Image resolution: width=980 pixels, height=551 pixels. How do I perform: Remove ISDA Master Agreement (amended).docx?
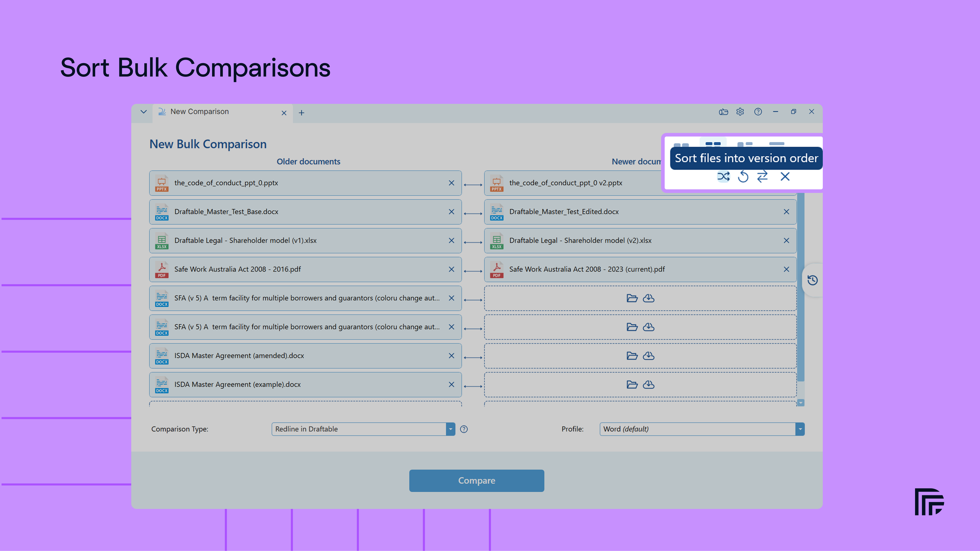point(451,356)
